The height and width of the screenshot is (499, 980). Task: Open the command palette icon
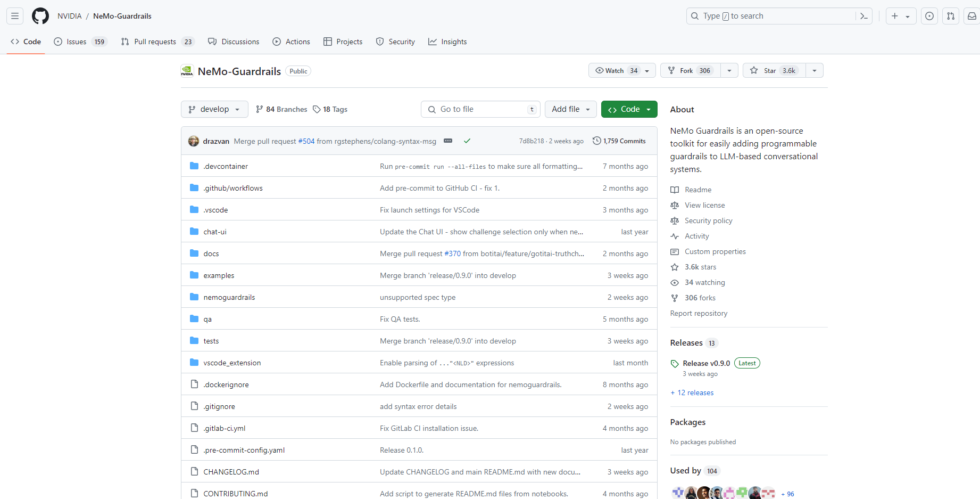click(x=863, y=16)
